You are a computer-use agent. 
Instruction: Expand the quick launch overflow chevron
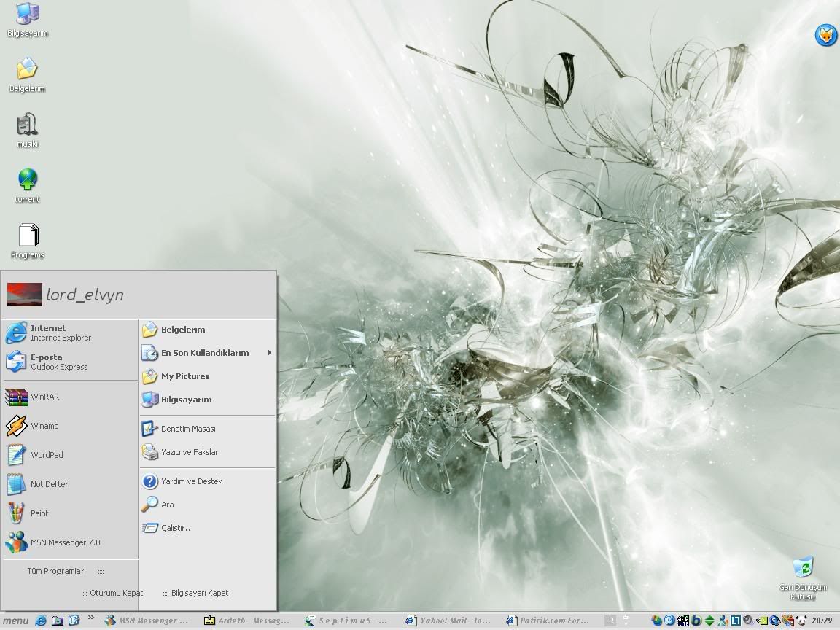click(91, 618)
